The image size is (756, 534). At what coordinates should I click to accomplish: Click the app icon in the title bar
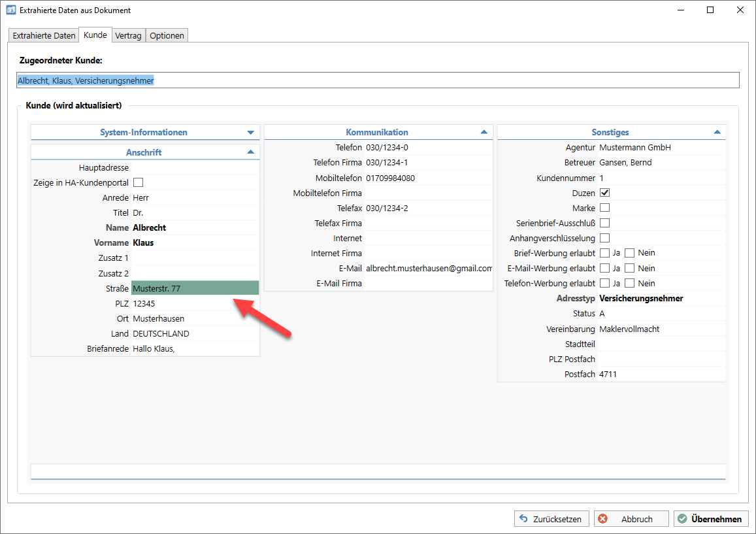(10, 10)
